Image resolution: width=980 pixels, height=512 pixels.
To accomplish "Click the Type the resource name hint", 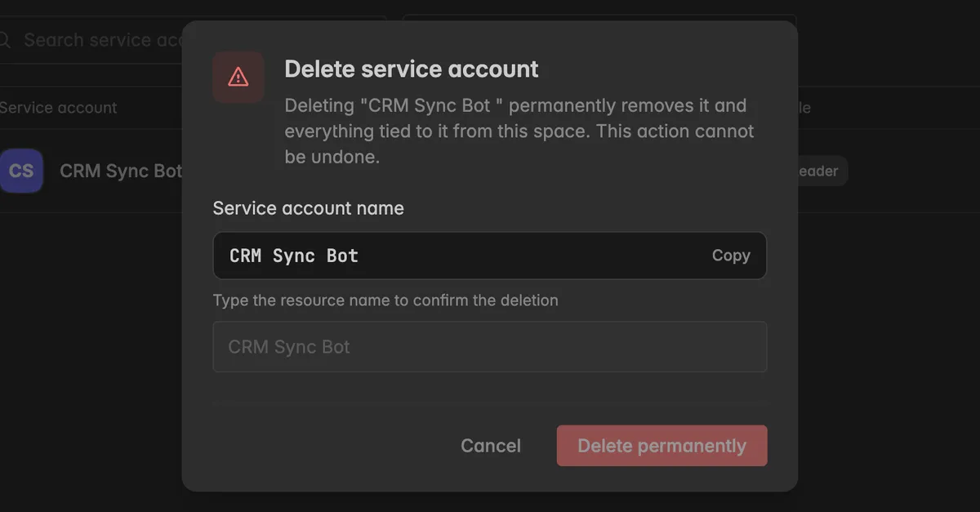I will tap(385, 301).
